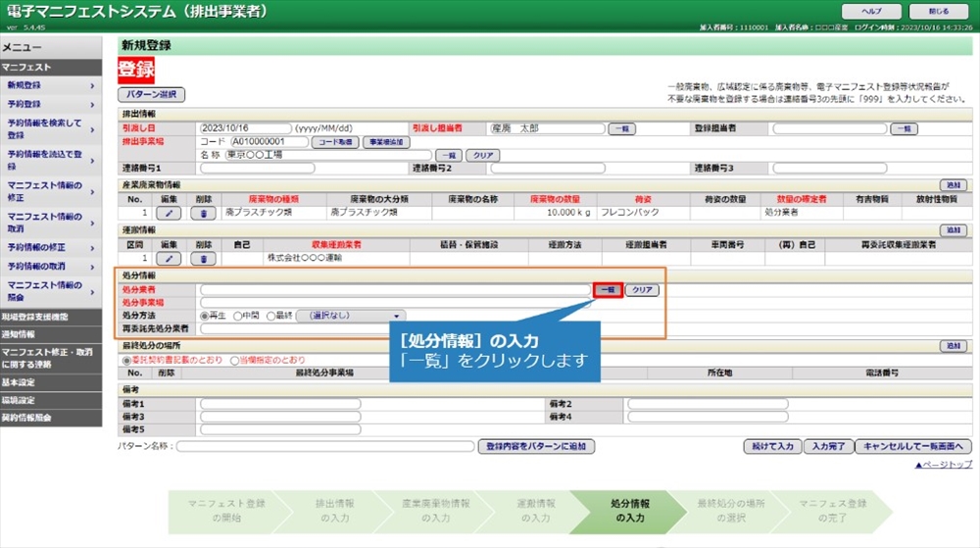Click the ヘルプ button

871,11
